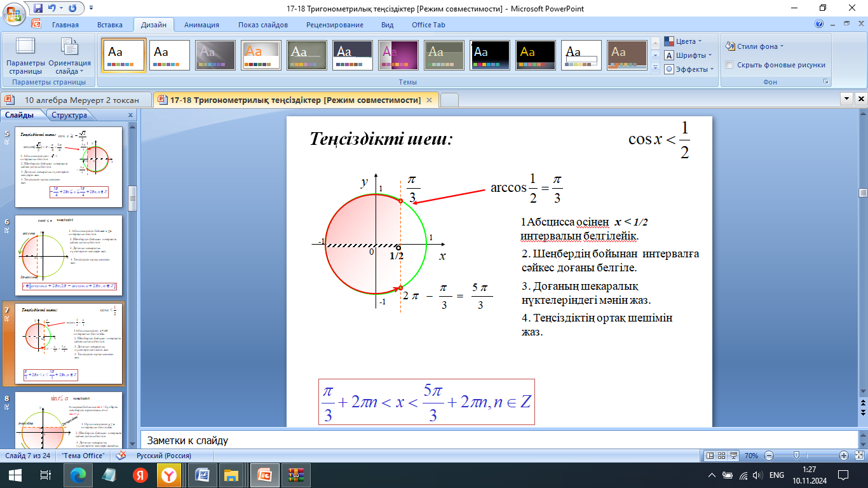
Task: Open the Windows notification center
Action: (843, 475)
